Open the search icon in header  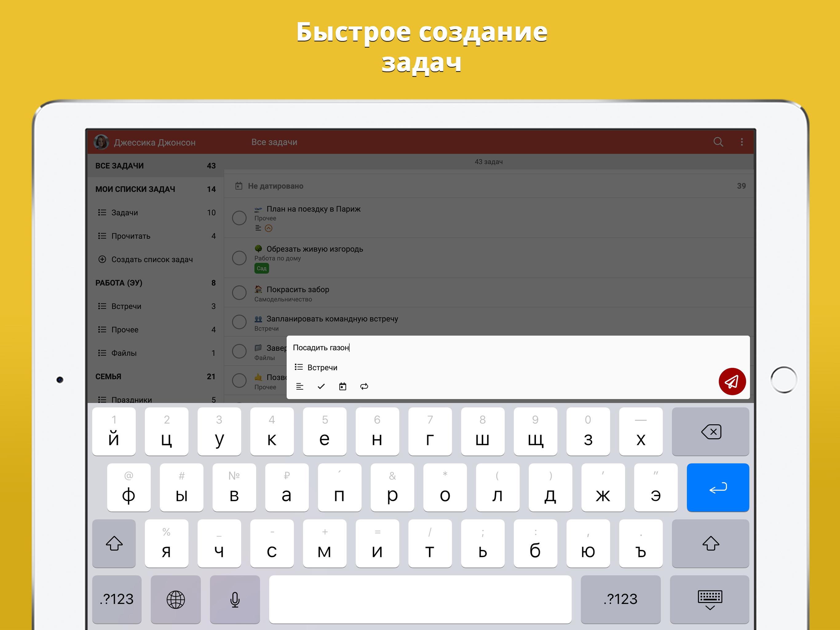[718, 142]
